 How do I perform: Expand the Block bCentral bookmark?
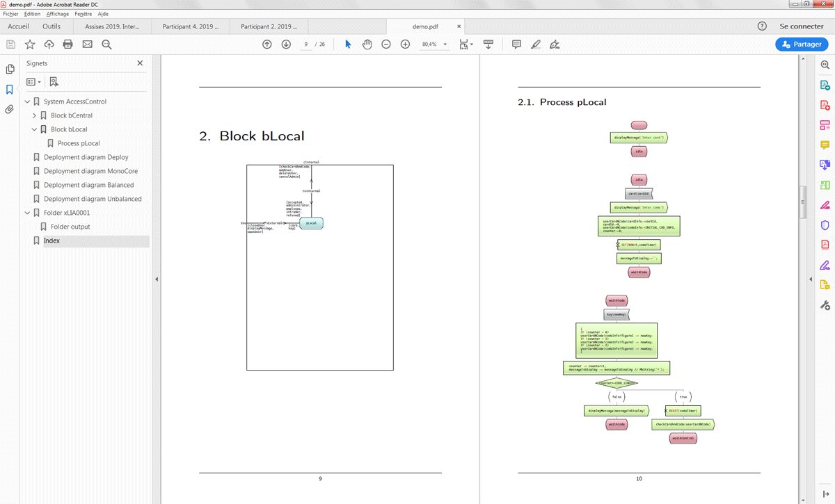(x=35, y=115)
